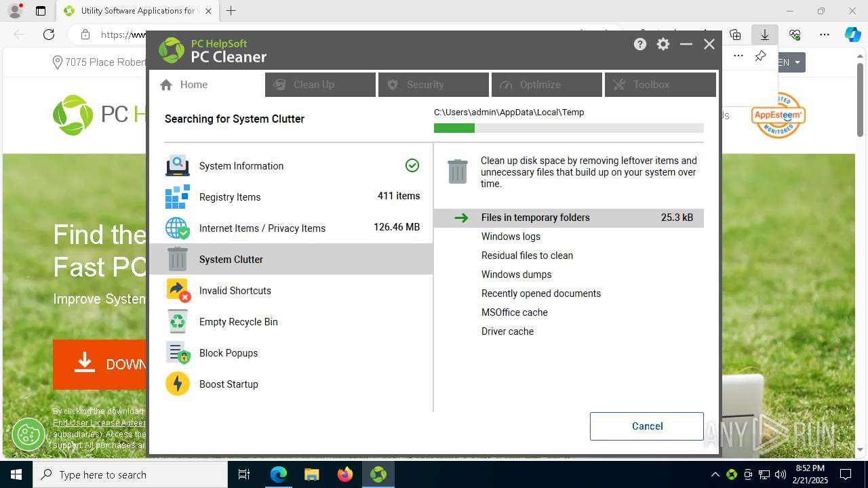Select Empty Recycle Bin row
This screenshot has width=868, height=488.
(291, 321)
